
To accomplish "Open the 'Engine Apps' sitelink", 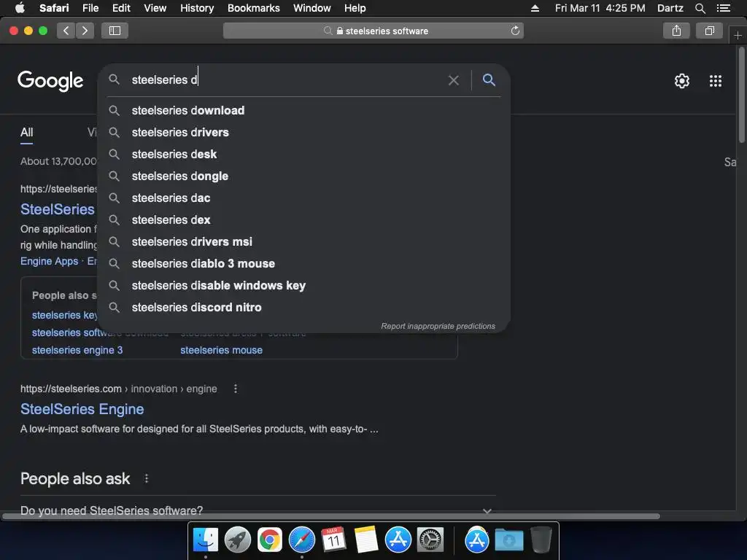I will [49, 261].
